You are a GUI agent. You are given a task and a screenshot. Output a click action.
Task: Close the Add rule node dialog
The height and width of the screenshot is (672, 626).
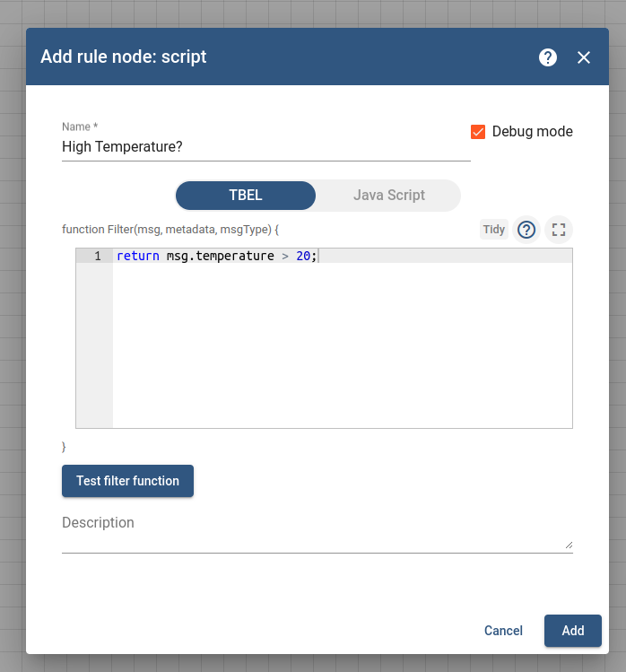pos(584,57)
